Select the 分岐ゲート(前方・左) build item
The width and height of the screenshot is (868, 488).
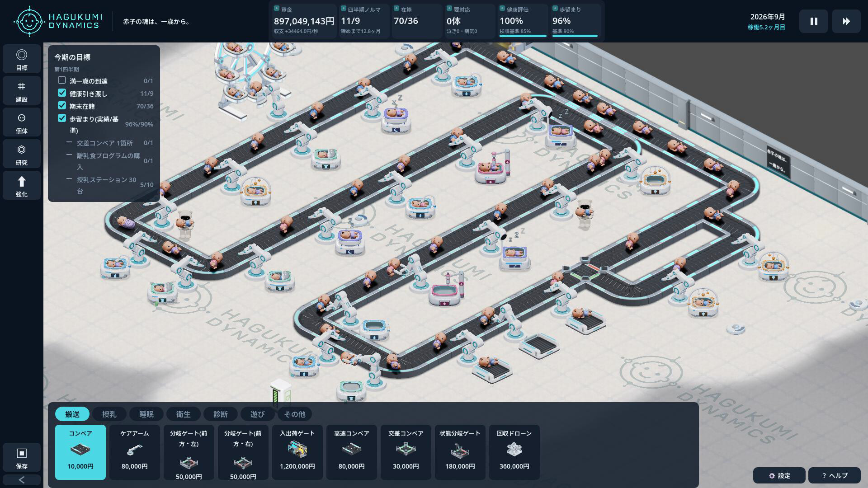[x=189, y=452]
